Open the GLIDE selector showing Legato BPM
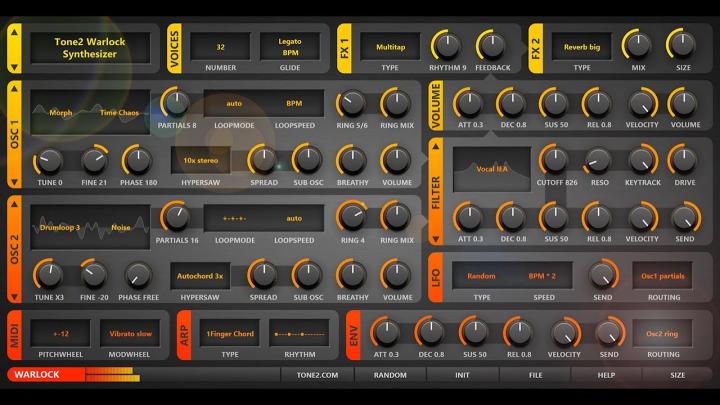 [290, 47]
